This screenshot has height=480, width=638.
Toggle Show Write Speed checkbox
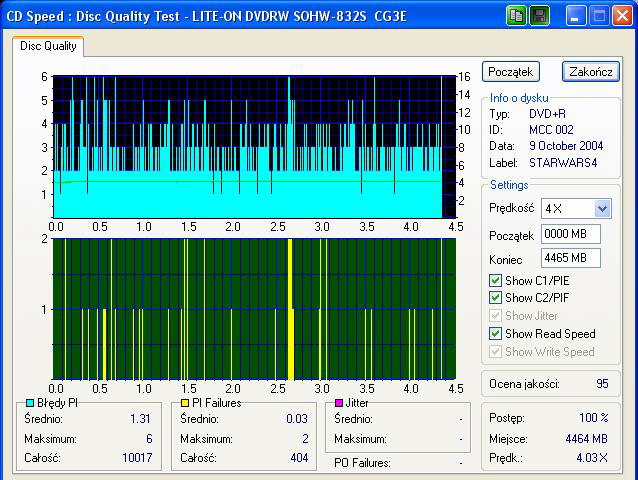(495, 351)
